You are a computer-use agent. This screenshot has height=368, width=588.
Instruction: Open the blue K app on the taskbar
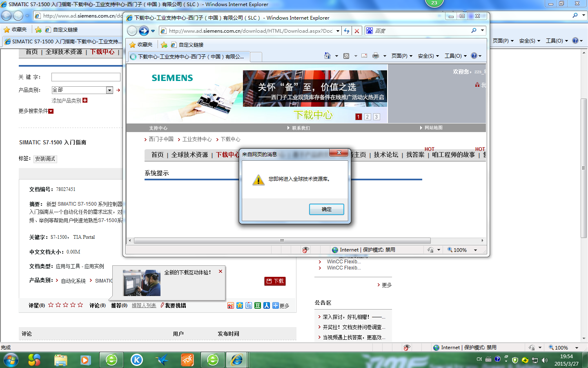pyautogui.click(x=137, y=360)
